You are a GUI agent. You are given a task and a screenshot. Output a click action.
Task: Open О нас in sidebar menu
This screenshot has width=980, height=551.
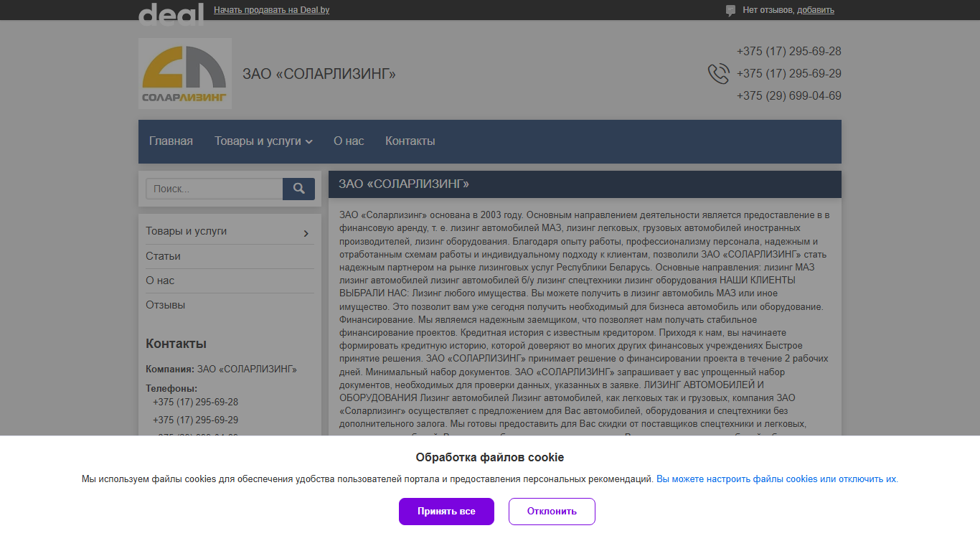160,281
